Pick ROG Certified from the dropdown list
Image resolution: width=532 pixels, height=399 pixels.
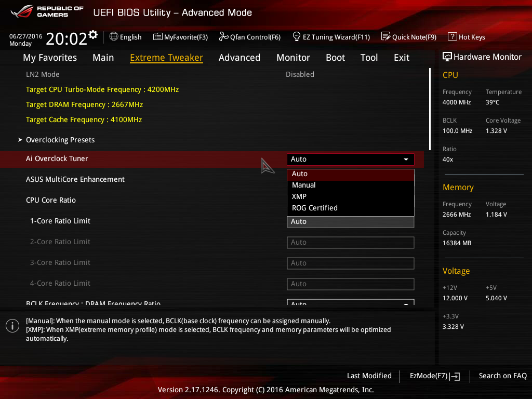click(351, 208)
